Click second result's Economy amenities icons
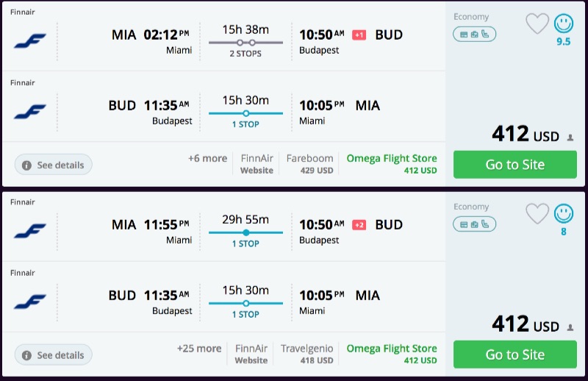 click(474, 224)
